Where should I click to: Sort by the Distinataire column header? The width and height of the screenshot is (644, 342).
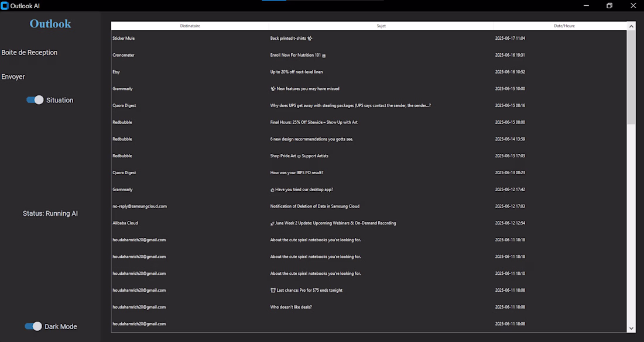pos(190,26)
